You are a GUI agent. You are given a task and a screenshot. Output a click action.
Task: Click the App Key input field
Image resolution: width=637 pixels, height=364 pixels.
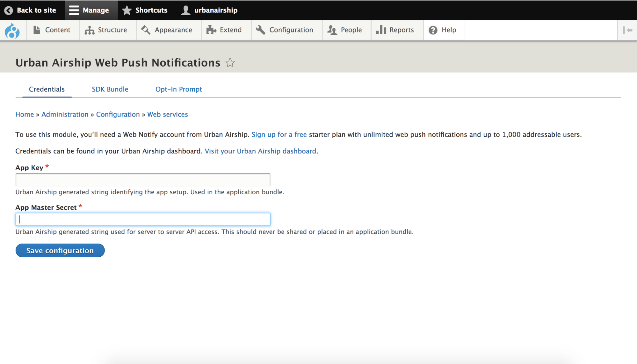point(143,179)
